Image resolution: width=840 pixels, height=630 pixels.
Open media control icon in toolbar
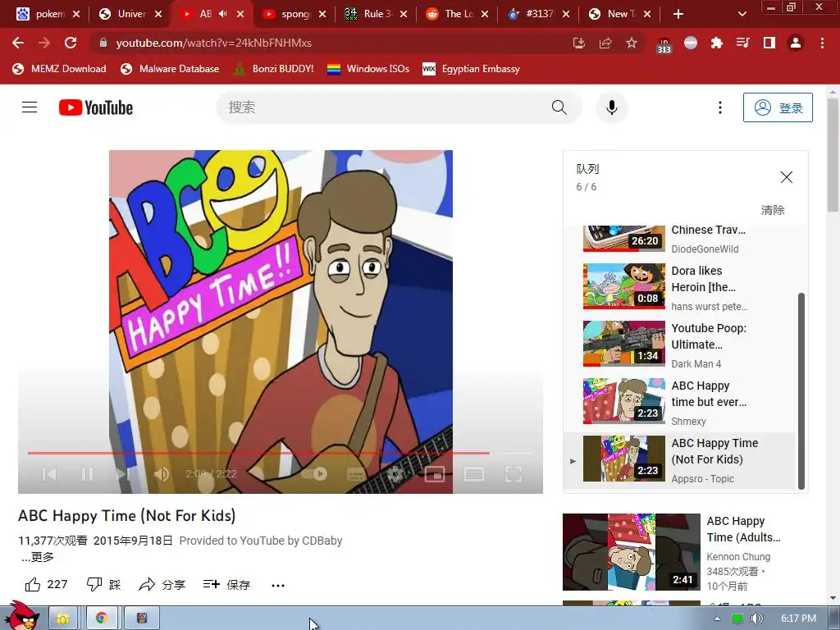point(742,43)
